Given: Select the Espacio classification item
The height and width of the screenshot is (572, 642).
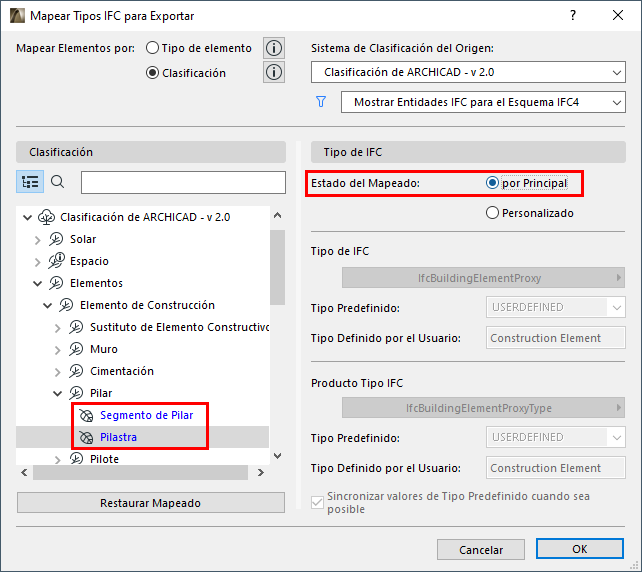Looking at the screenshot, I should click(x=89, y=261).
